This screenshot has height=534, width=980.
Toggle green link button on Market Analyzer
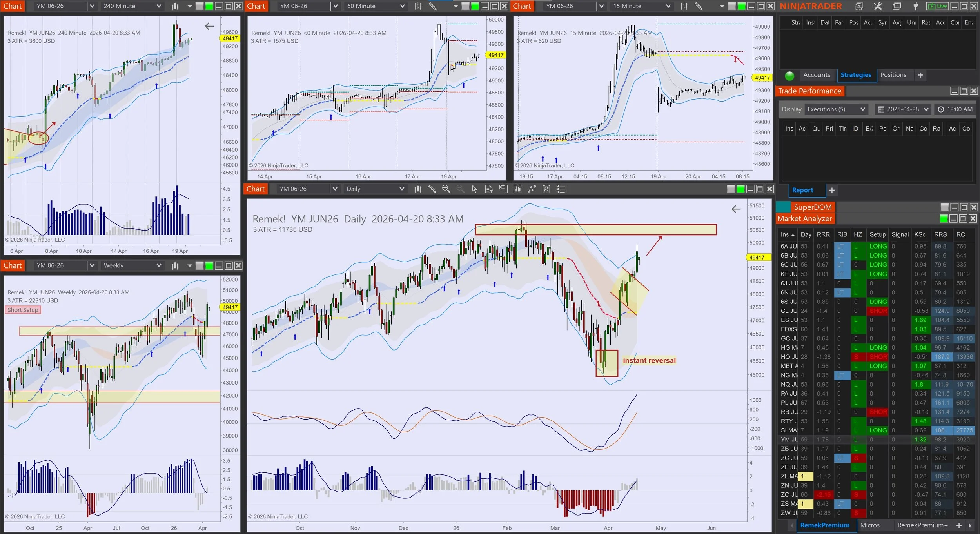[x=944, y=218]
